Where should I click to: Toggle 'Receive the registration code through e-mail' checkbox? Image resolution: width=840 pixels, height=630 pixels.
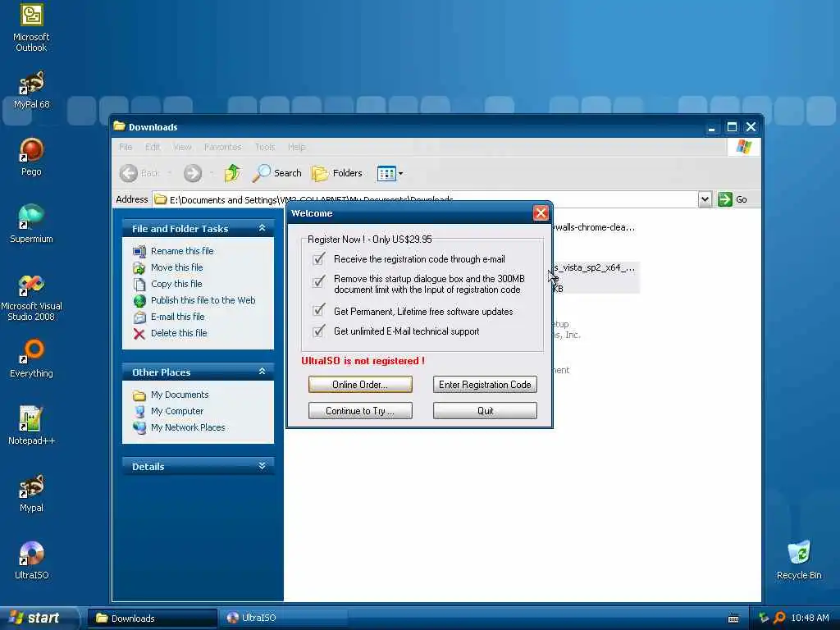tap(318, 259)
